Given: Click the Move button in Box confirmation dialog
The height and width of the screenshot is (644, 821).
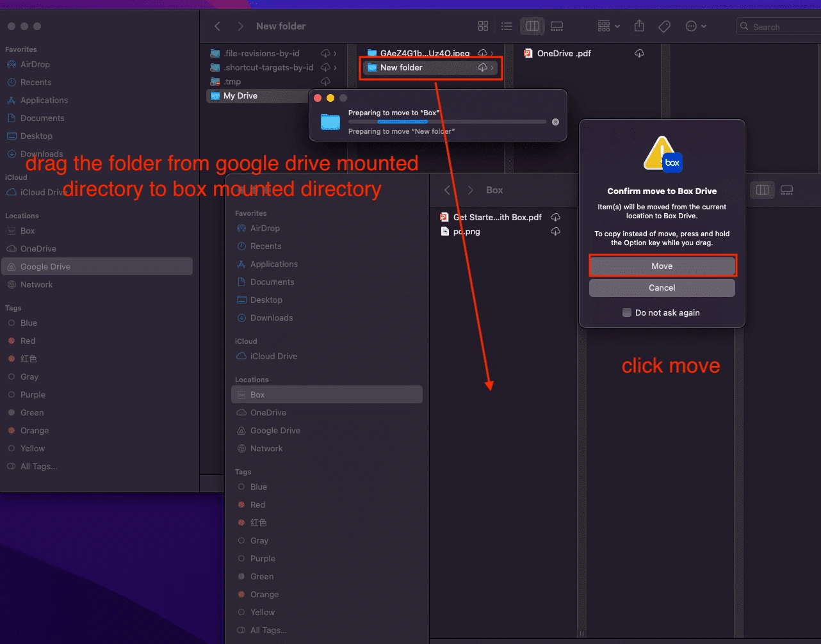Looking at the screenshot, I should (662, 266).
